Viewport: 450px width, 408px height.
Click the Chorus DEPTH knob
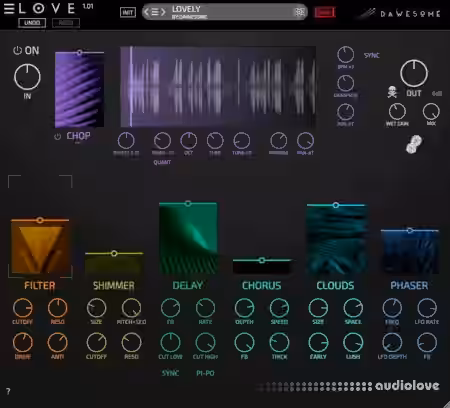244,308
